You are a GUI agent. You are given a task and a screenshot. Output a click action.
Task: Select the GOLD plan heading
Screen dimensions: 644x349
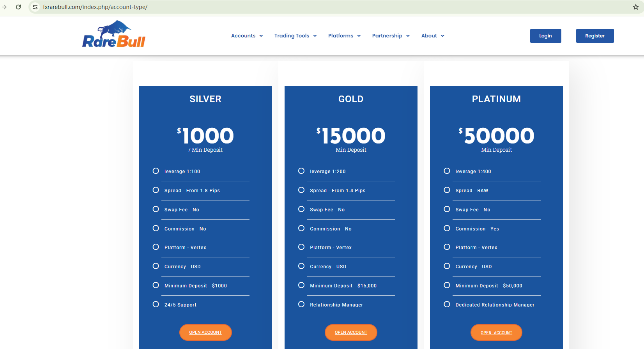(x=351, y=99)
